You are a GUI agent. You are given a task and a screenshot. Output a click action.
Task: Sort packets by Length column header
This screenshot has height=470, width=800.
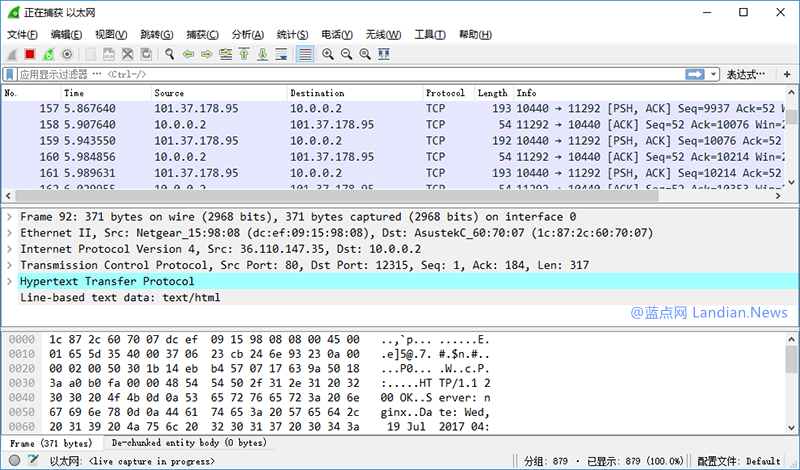(x=493, y=93)
